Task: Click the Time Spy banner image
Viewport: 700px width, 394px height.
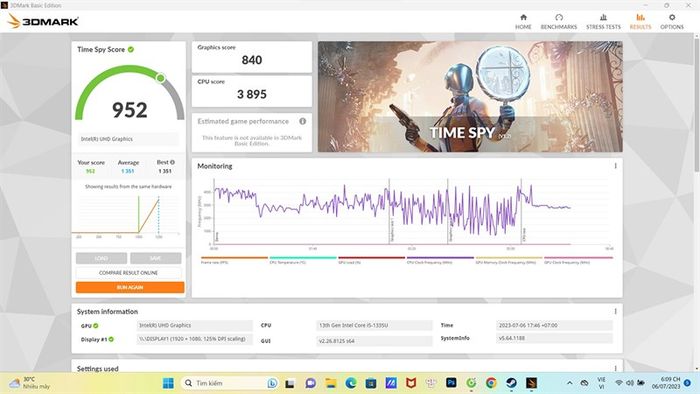Action: (470, 96)
